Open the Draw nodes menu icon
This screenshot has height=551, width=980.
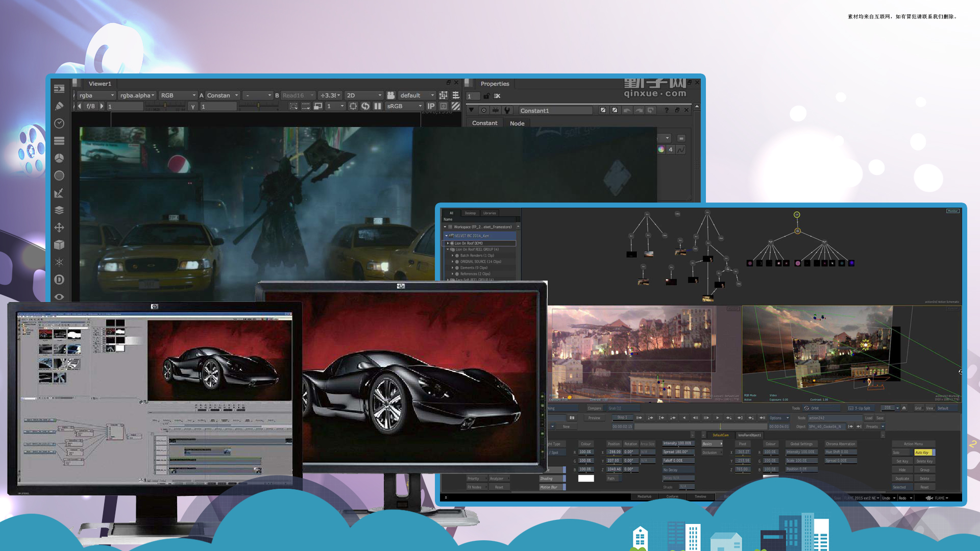[59, 106]
